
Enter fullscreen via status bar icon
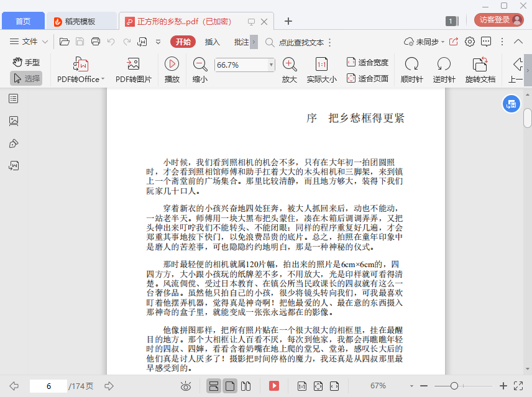pyautogui.click(x=518, y=386)
